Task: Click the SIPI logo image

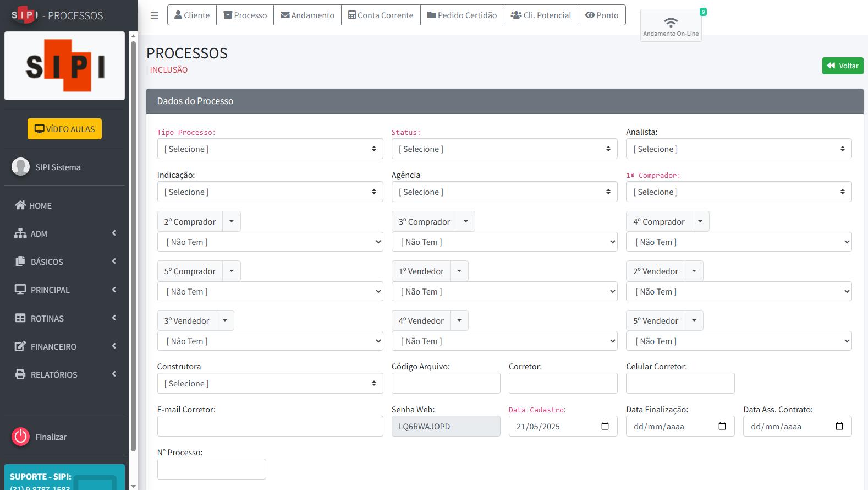Action: pyautogui.click(x=65, y=66)
